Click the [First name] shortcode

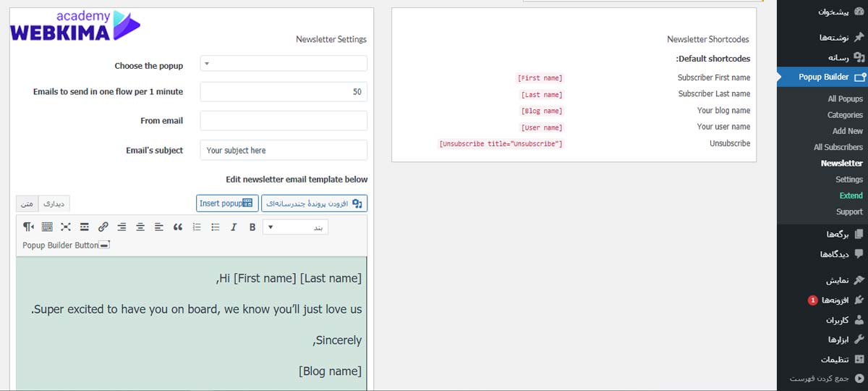[540, 78]
